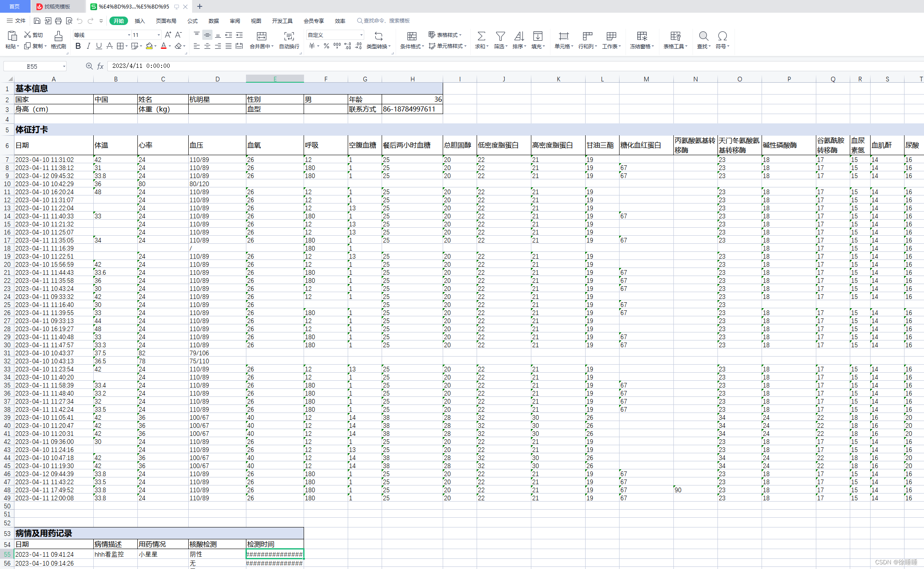This screenshot has width=924, height=569.
Task: Apply the red font color swatch
Action: (164, 46)
